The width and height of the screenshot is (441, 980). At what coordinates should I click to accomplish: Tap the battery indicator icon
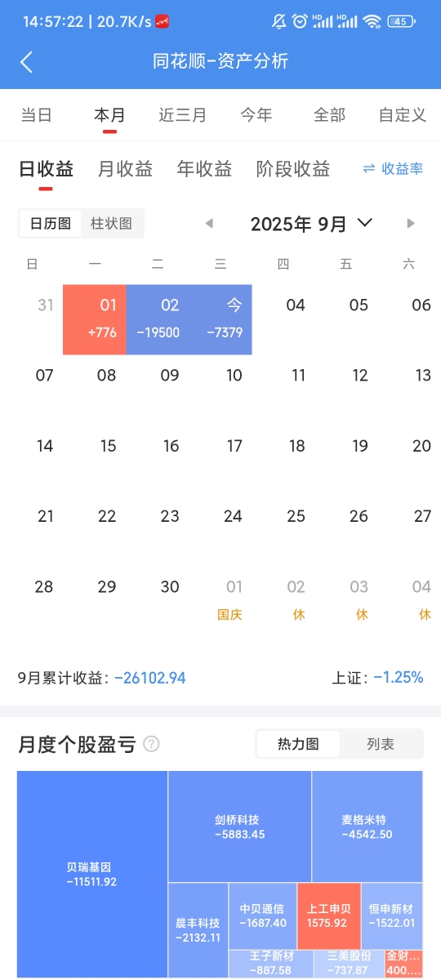[400, 21]
